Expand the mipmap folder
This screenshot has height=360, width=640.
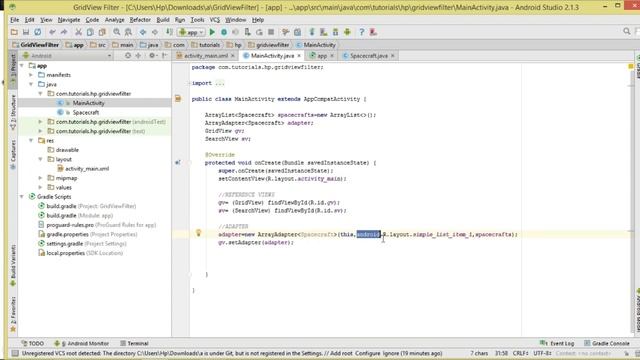[x=40, y=178]
